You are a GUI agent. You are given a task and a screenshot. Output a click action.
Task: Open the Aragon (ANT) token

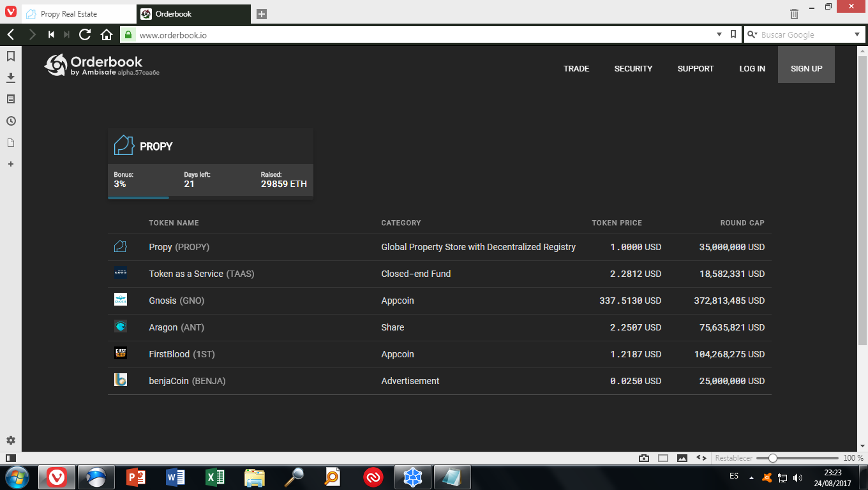440,327
